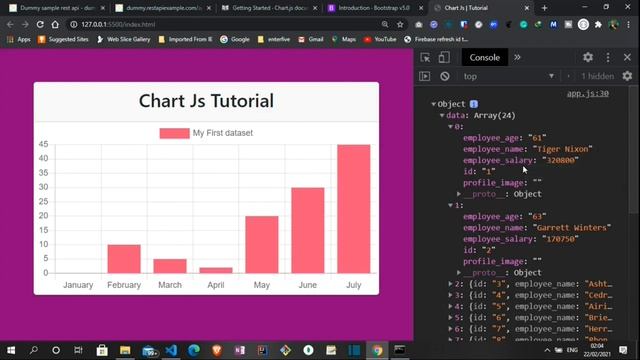Open the DevTools settings gear
The image size is (640, 360).
click(x=588, y=57)
